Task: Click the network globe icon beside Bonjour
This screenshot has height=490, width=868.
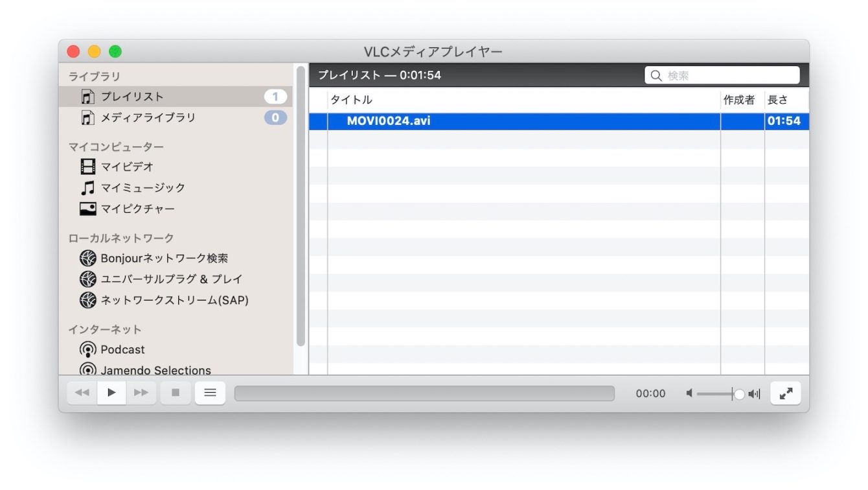Action: 87,258
